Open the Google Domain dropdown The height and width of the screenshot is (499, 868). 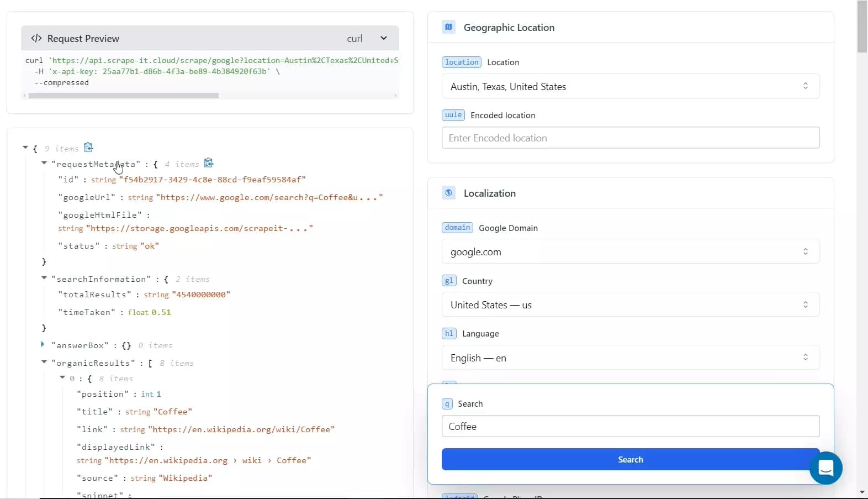tap(631, 252)
